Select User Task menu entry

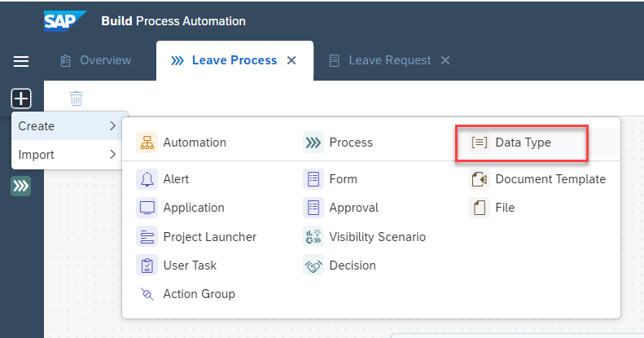coord(189,266)
